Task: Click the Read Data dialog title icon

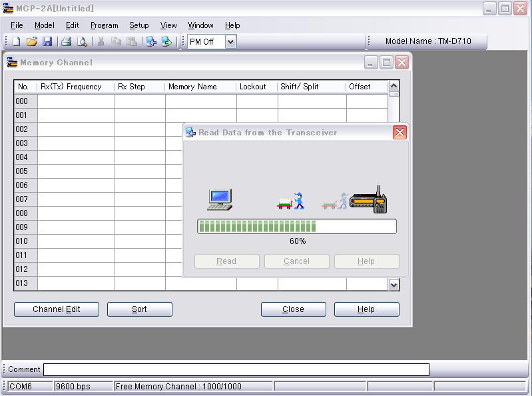Action: point(190,133)
